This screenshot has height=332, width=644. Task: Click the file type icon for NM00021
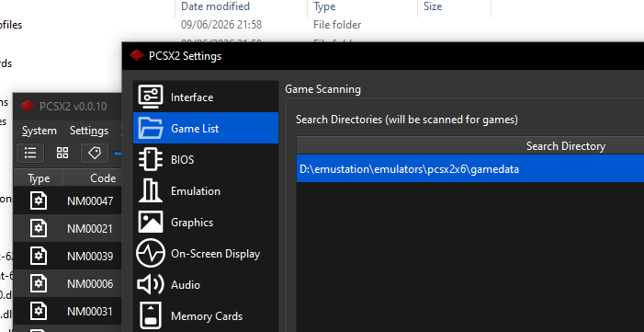tap(39, 228)
